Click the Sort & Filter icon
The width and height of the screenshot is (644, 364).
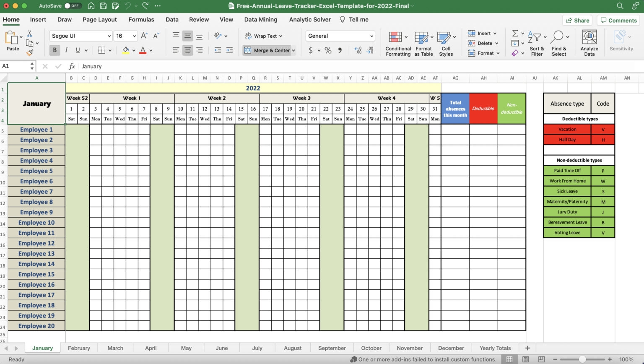pyautogui.click(x=534, y=37)
